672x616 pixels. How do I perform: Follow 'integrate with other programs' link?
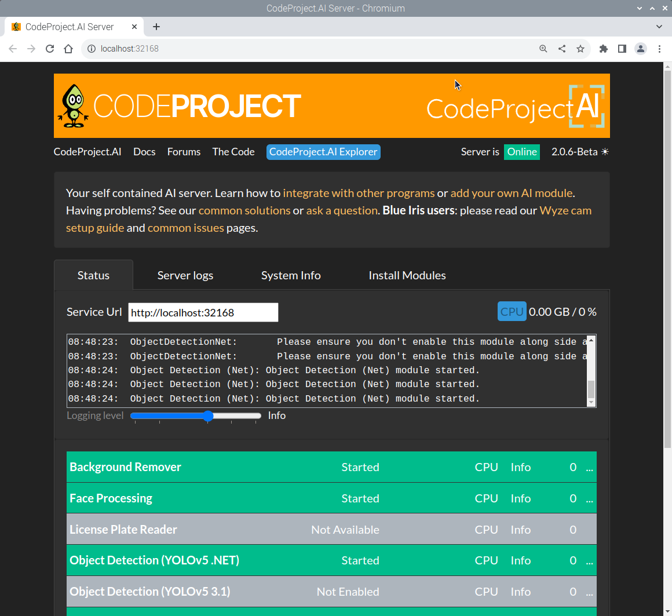click(359, 193)
